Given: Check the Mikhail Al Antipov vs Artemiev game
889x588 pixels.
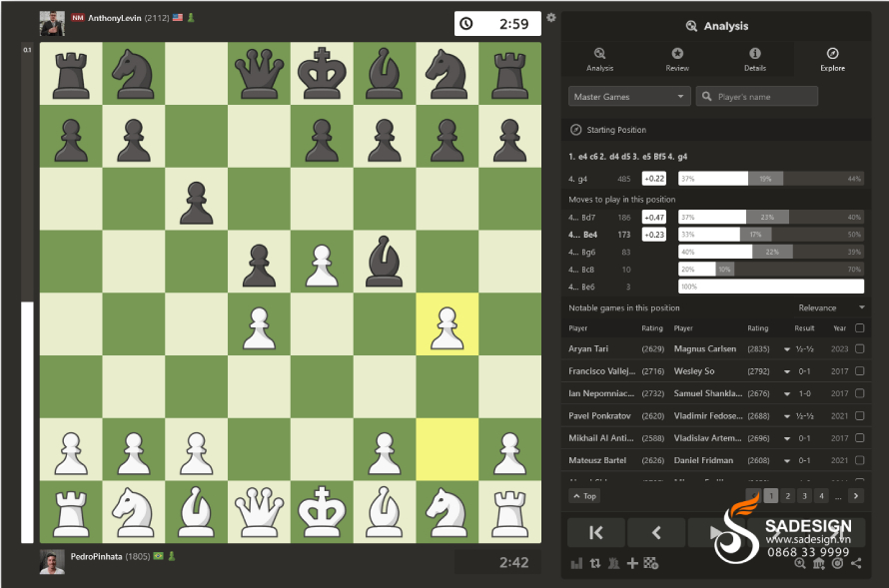Looking at the screenshot, I should (859, 438).
